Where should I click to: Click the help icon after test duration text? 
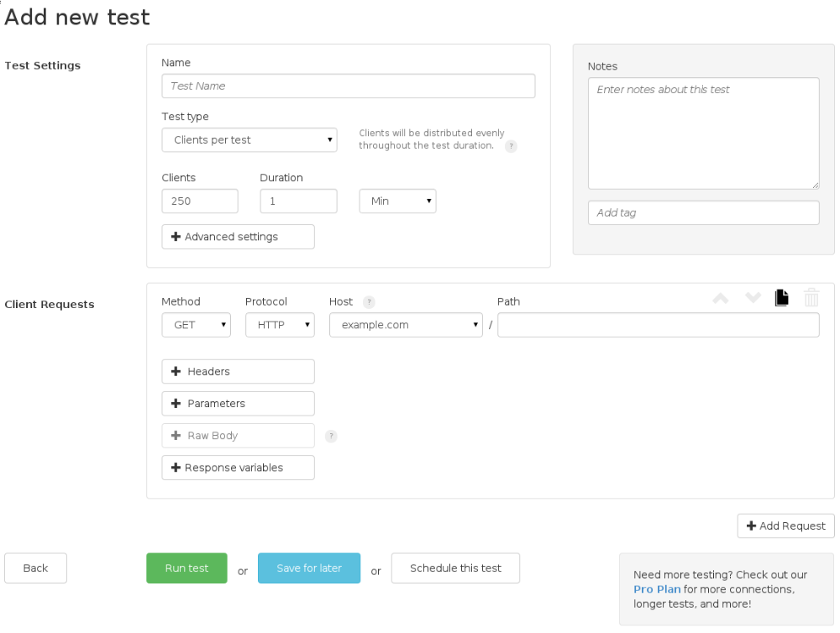511,146
